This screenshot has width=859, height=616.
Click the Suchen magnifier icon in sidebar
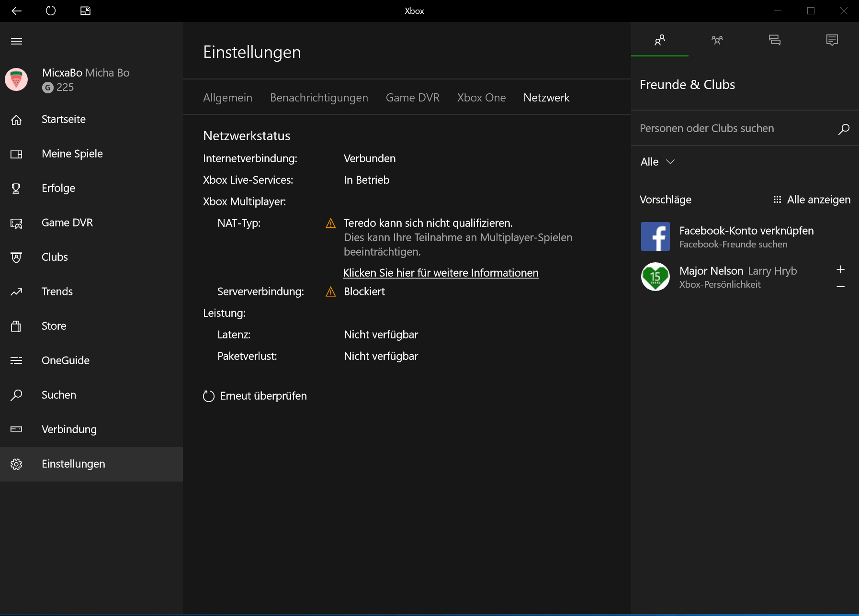[x=16, y=395]
